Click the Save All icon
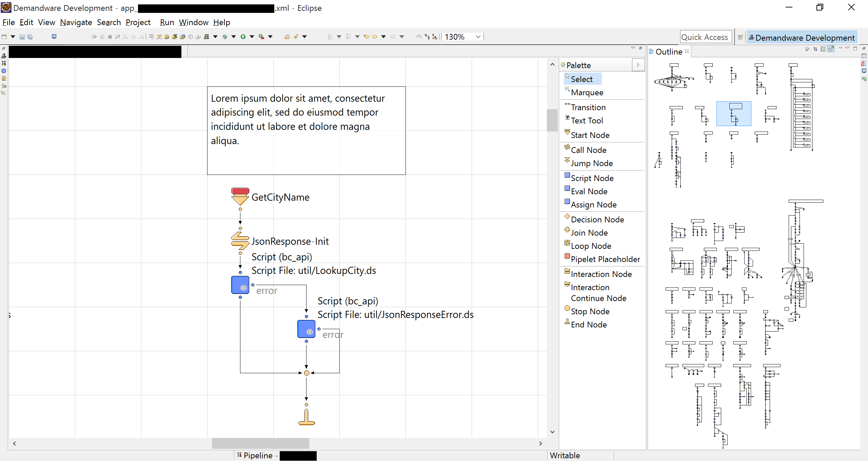 [30, 37]
